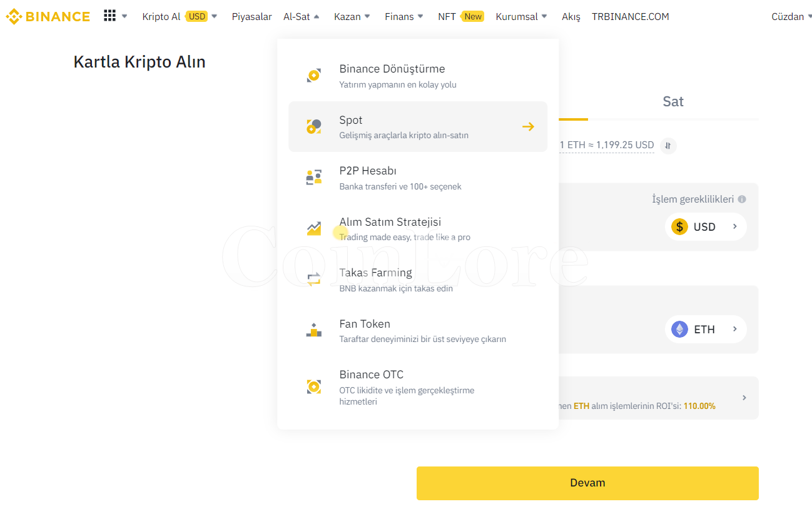The width and height of the screenshot is (812, 529).
Task: Expand the Finans menu
Action: coord(404,16)
